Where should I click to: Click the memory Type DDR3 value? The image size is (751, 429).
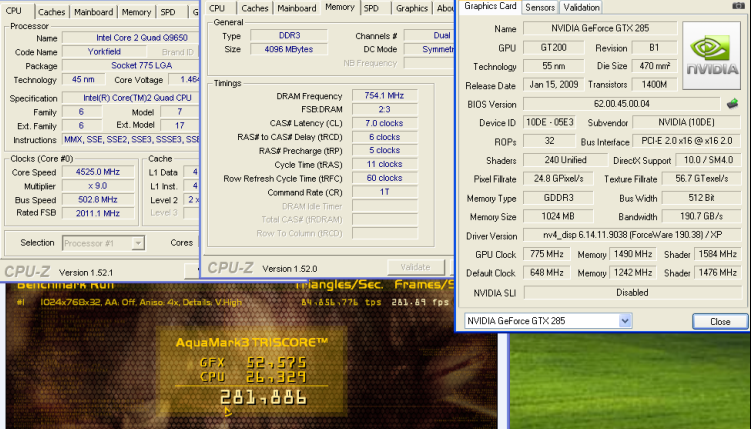[289, 35]
